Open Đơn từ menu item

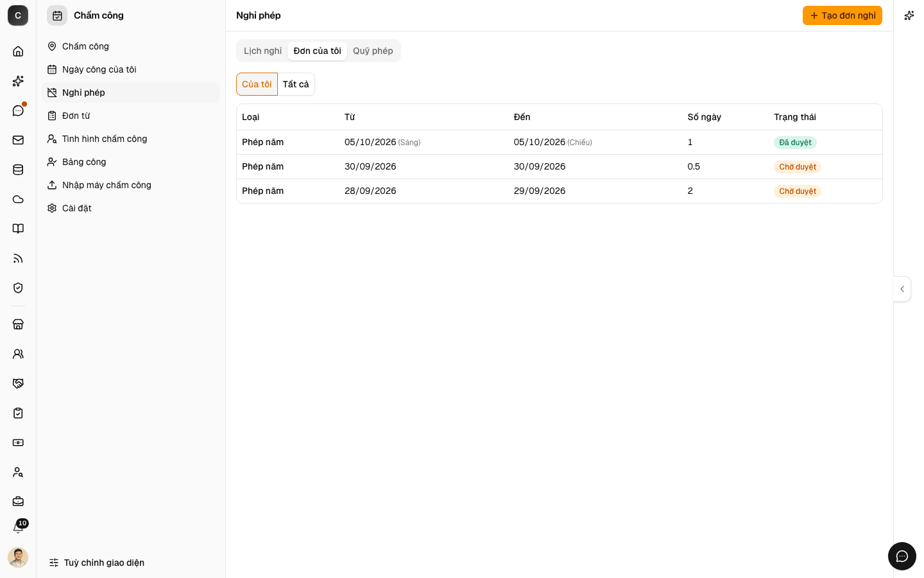[x=131, y=116]
